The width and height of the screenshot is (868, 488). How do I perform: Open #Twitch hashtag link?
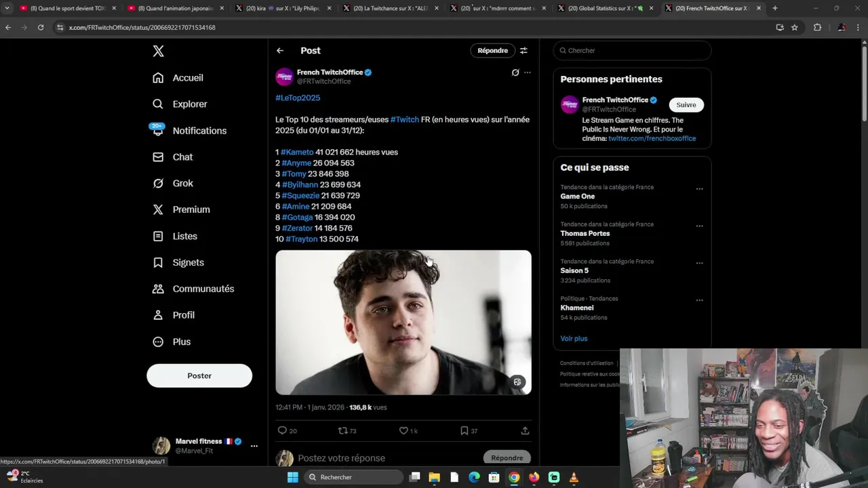click(x=405, y=120)
